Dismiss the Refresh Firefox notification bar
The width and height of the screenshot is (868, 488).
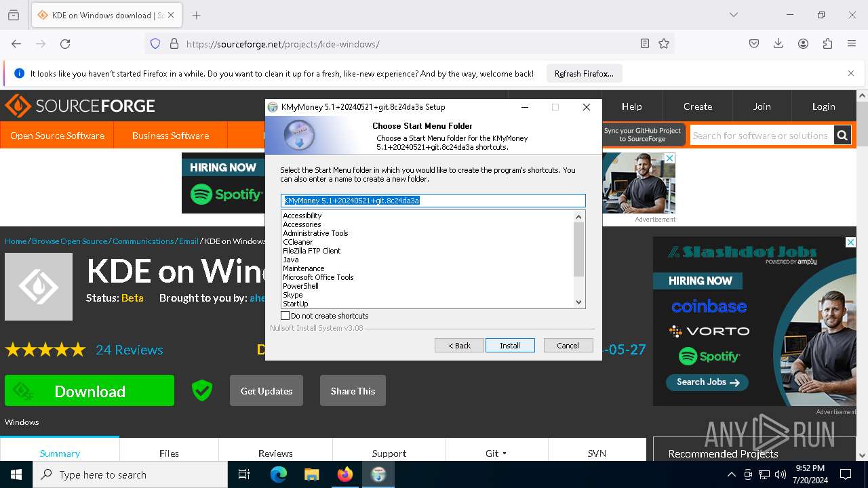point(851,73)
